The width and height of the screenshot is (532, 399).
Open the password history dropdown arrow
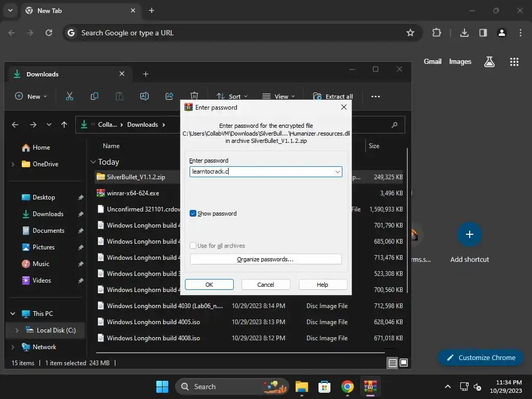tap(338, 171)
